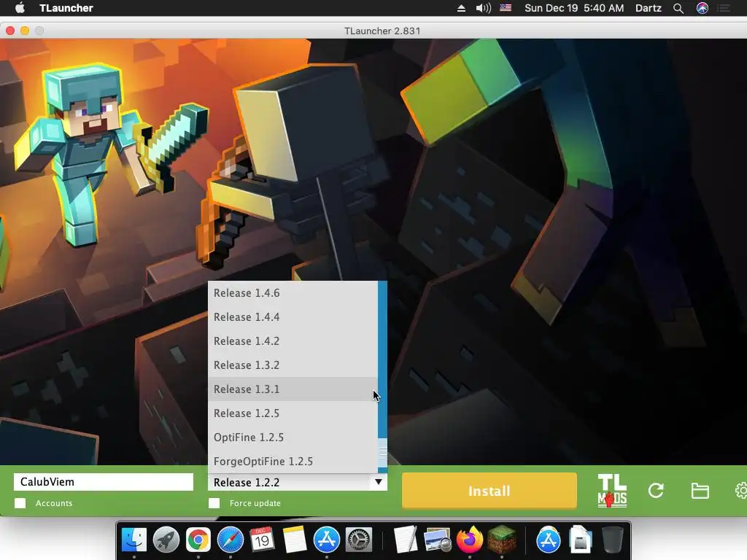Screen dimensions: 747x560
Task: Choose Release 1.3.2 version
Action: pyautogui.click(x=293, y=365)
